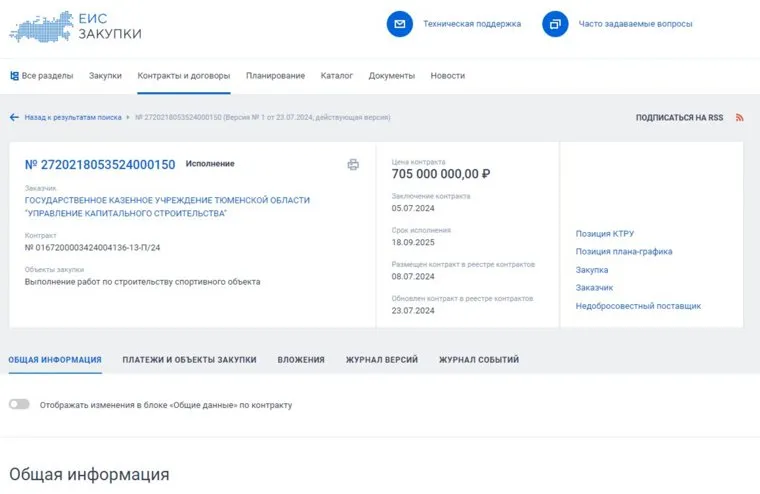This screenshot has height=494, width=760.
Task: Switch to 'Платежи и объекты закупки' tab
Action: pos(189,360)
